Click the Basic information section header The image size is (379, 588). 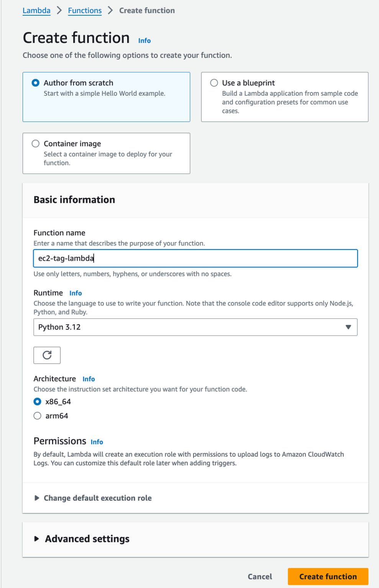point(74,199)
